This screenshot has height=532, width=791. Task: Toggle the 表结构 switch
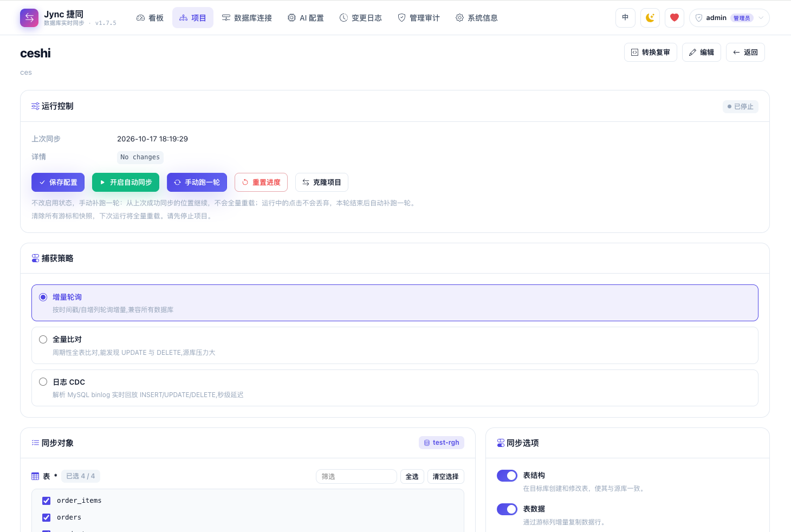pos(507,476)
